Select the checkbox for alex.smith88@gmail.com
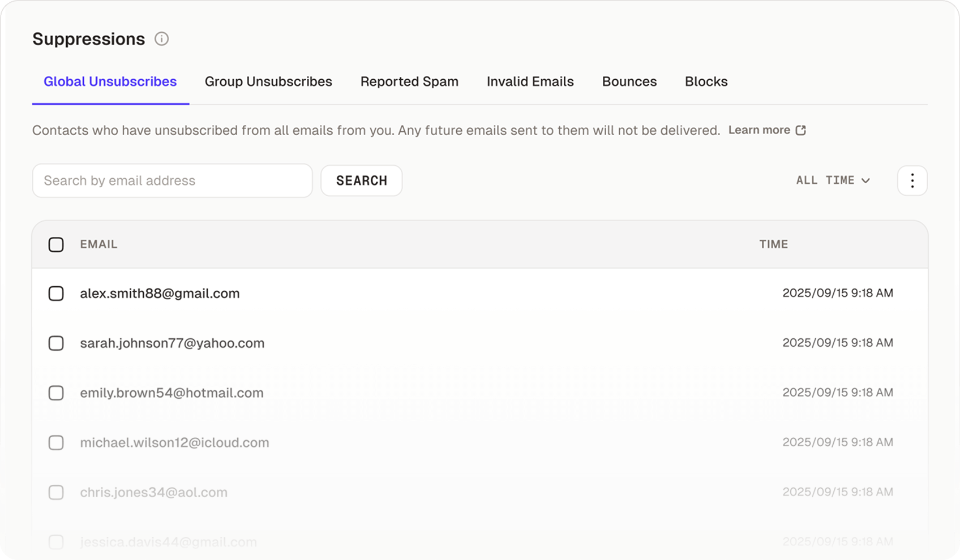This screenshot has height=560, width=960. tap(56, 294)
